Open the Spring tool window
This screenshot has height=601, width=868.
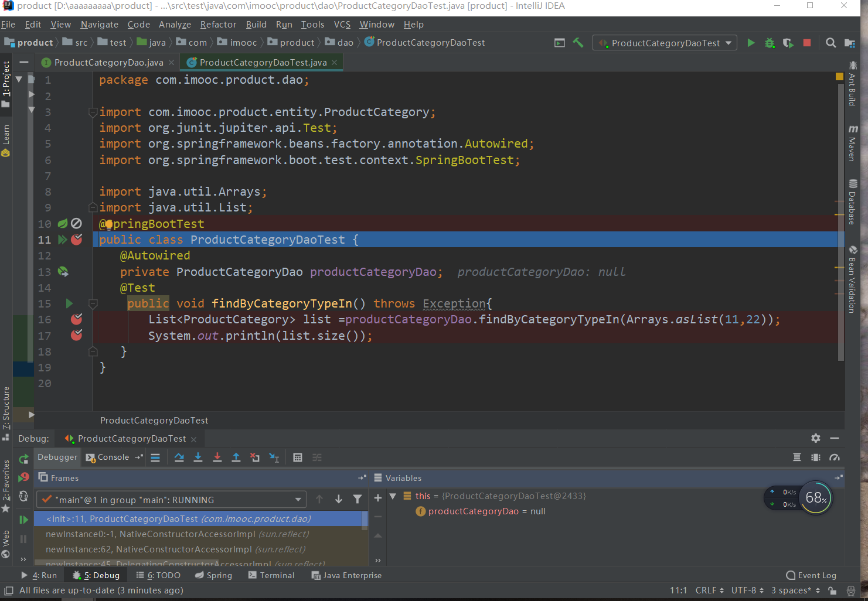[214, 575]
